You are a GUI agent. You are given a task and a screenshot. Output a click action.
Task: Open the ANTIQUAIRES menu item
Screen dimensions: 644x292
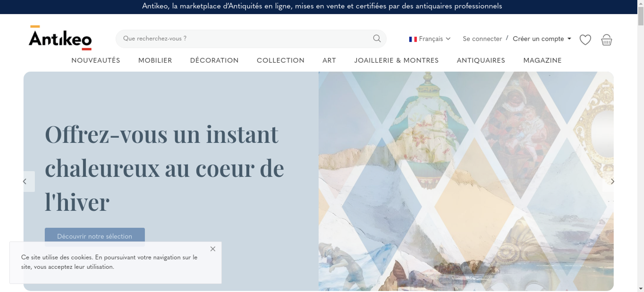pos(481,60)
